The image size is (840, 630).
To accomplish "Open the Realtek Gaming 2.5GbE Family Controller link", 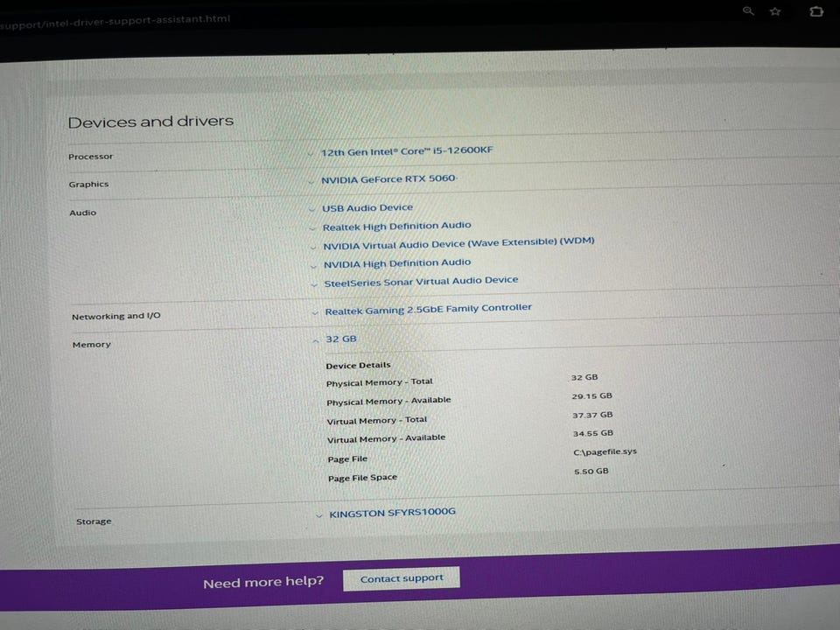I will 429,309.
